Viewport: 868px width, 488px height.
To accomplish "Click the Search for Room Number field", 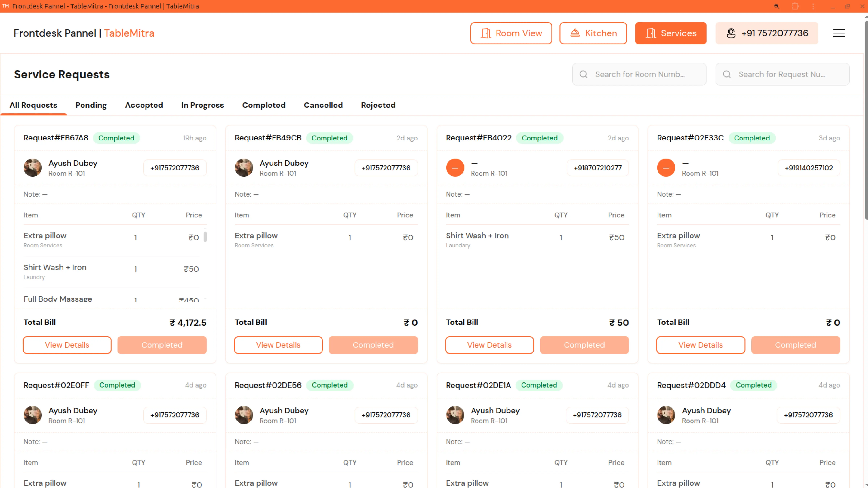I will coord(640,74).
